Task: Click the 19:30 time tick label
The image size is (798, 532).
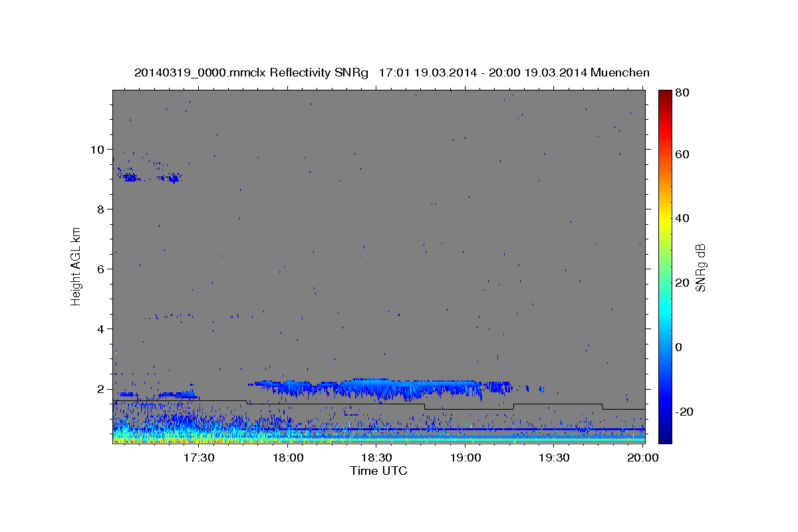Action: pyautogui.click(x=554, y=458)
